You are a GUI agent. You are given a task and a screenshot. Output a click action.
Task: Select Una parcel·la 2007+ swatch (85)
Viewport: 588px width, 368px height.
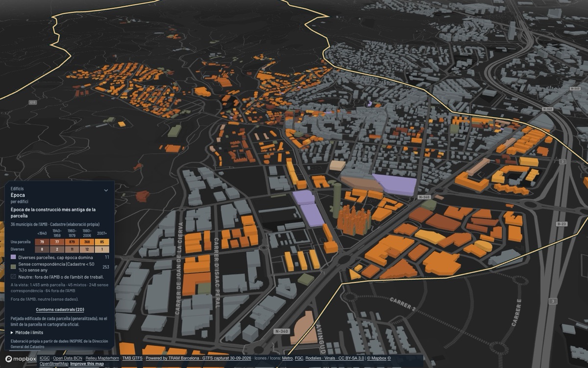click(x=102, y=242)
